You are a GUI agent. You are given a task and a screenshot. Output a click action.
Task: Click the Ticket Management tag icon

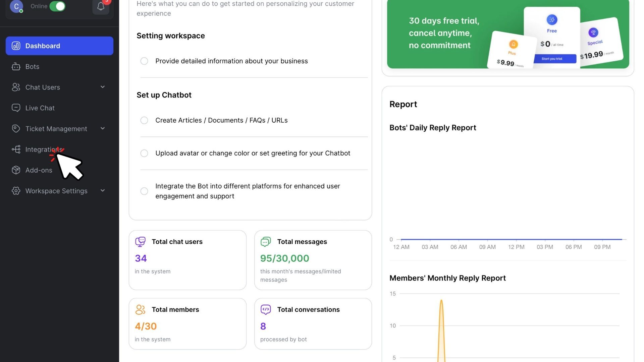pyautogui.click(x=16, y=129)
